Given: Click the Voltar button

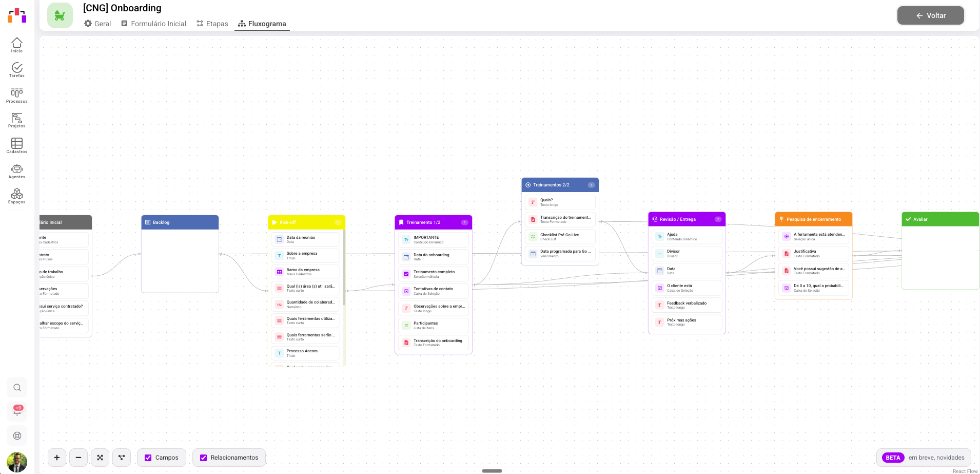Looking at the screenshot, I should click(x=931, y=15).
